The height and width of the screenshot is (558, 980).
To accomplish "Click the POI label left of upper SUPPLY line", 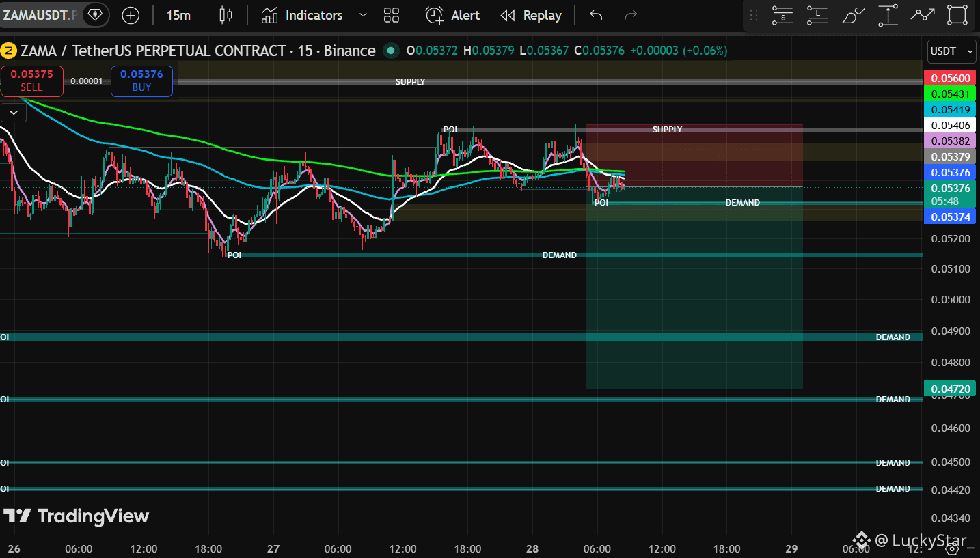I will pyautogui.click(x=450, y=129).
